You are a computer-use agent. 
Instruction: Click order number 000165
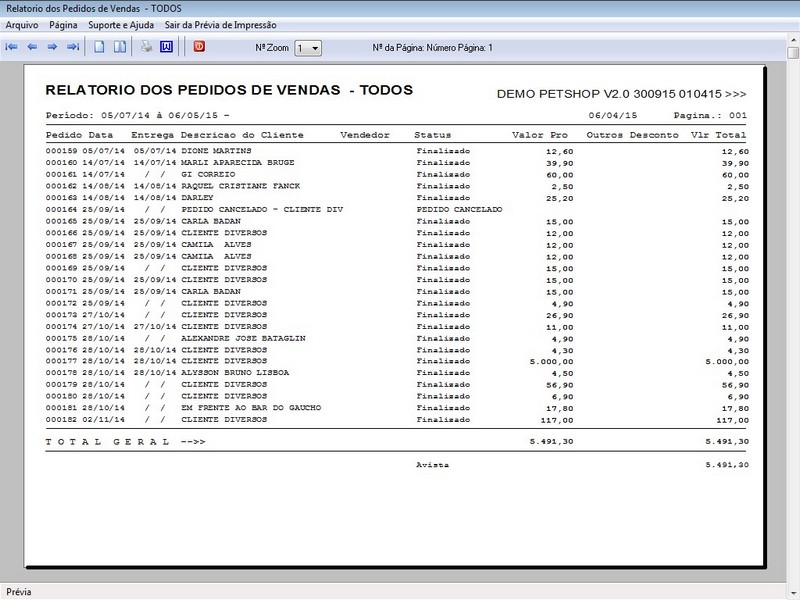tap(61, 221)
